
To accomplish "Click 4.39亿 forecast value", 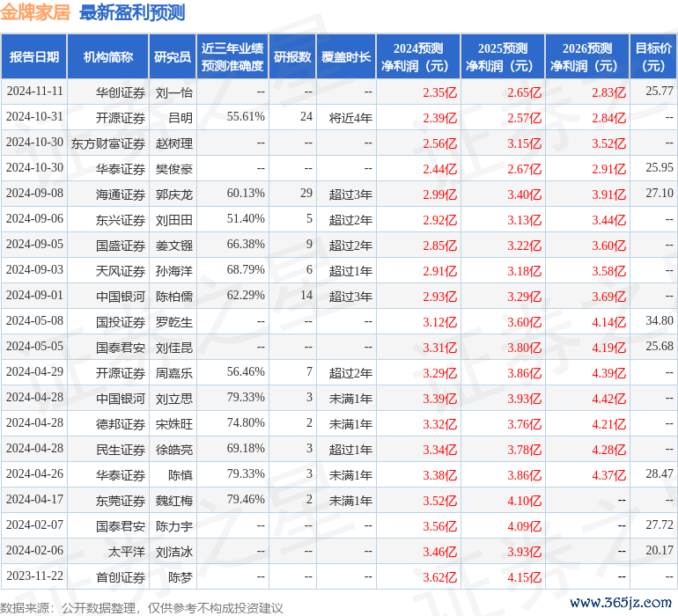I will (x=608, y=373).
